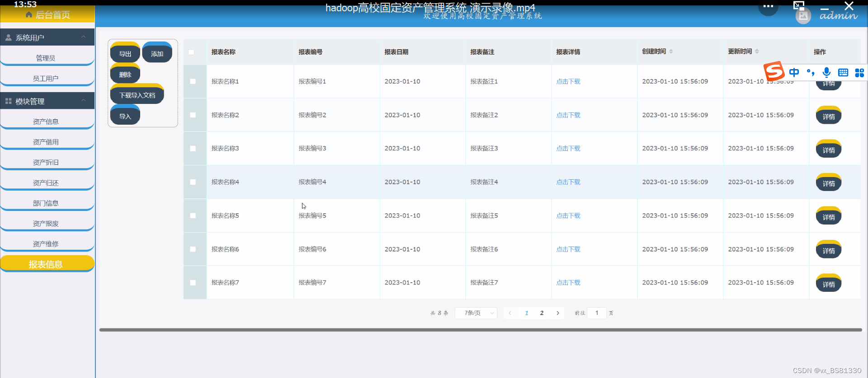This screenshot has height=378, width=868.
Task: Click 点击下载 link for 报表名称3
Action: pyautogui.click(x=568, y=149)
